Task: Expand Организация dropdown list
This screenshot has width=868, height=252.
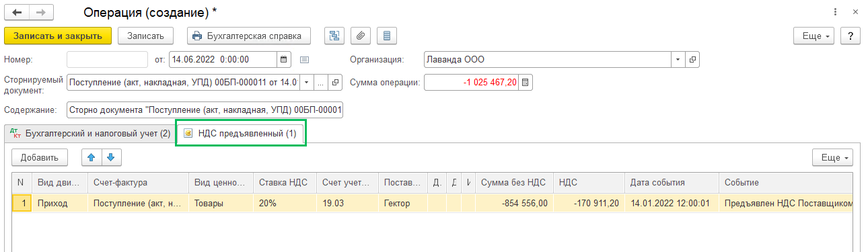Action: pyautogui.click(x=678, y=59)
